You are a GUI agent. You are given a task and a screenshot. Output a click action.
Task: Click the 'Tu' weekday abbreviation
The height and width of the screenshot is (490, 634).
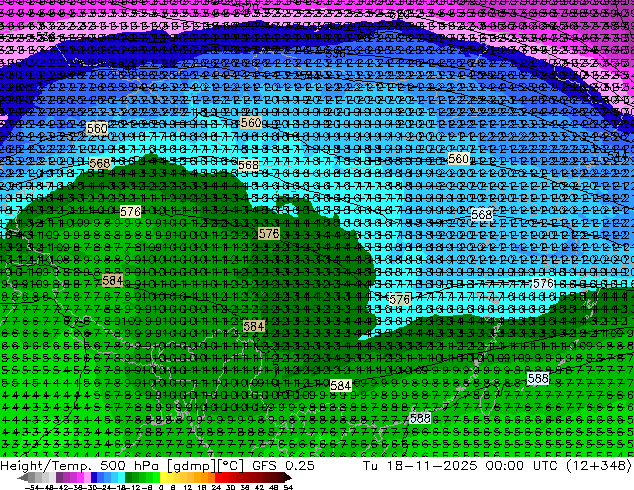pyautogui.click(x=371, y=465)
